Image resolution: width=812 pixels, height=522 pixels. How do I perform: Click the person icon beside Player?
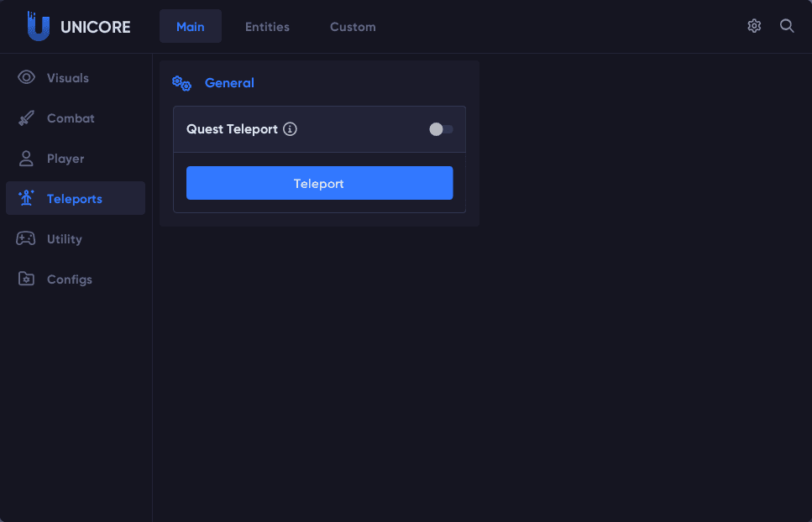point(26,159)
